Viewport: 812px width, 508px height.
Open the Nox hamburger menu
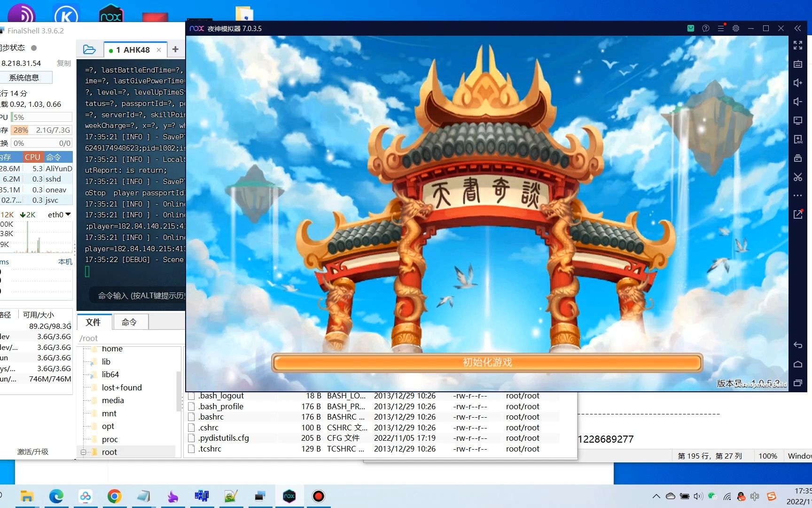[x=721, y=28]
